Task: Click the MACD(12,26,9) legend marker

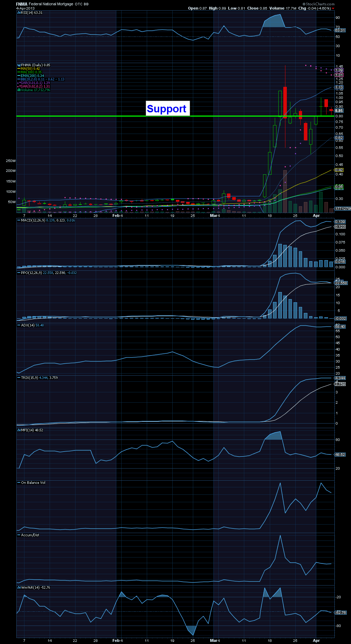Action: click(19, 220)
